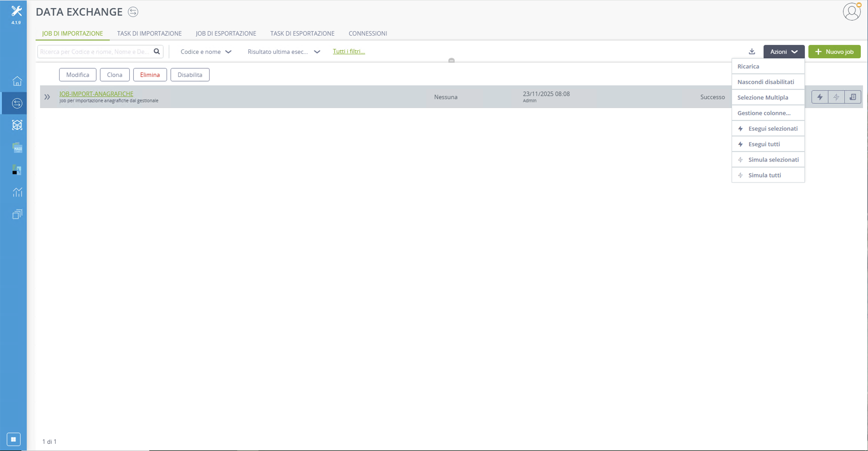Open the cube module sidebar icon
Image resolution: width=868 pixels, height=451 pixels.
(17, 125)
